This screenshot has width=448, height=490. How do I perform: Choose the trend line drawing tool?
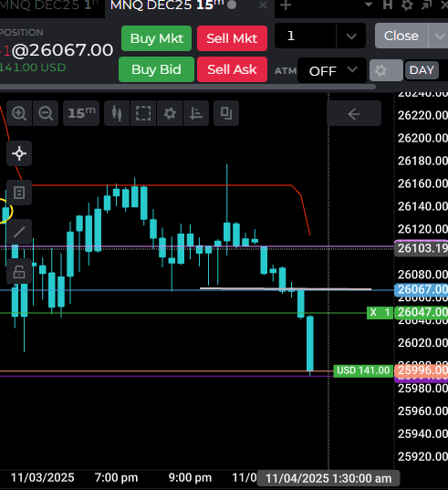click(x=19, y=232)
